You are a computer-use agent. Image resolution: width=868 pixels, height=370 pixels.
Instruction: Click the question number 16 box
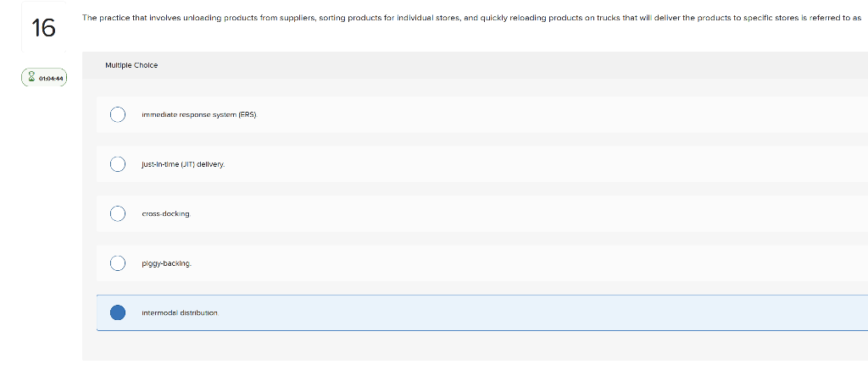(x=44, y=28)
